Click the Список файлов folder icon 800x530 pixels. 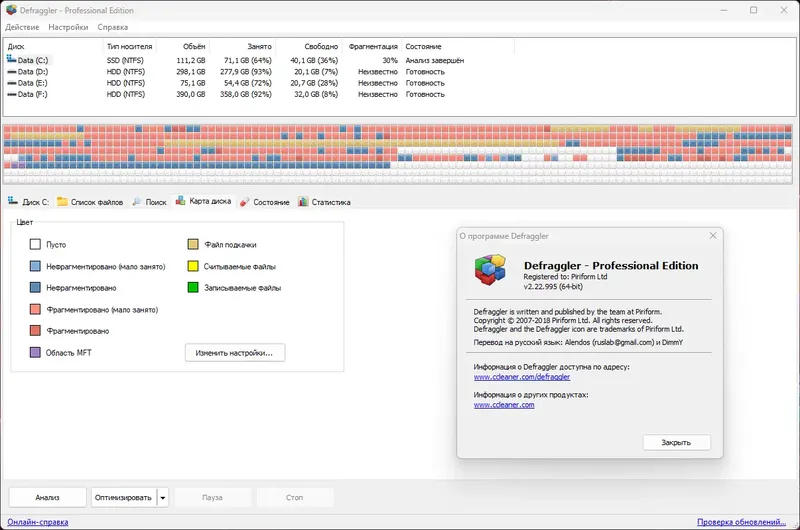click(x=62, y=201)
